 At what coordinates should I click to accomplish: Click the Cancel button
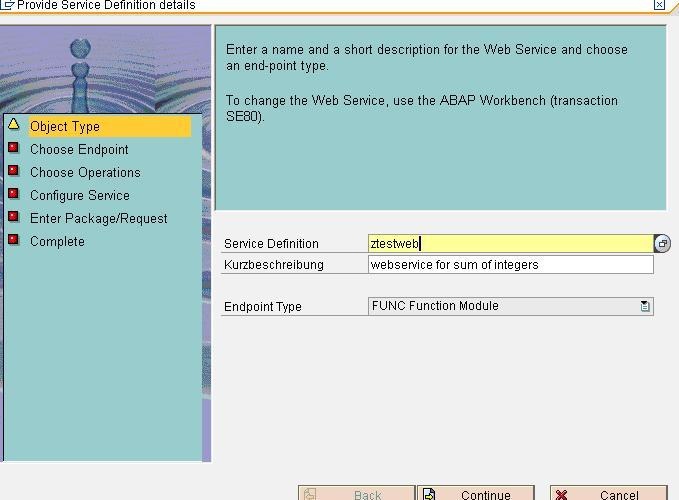point(609,494)
